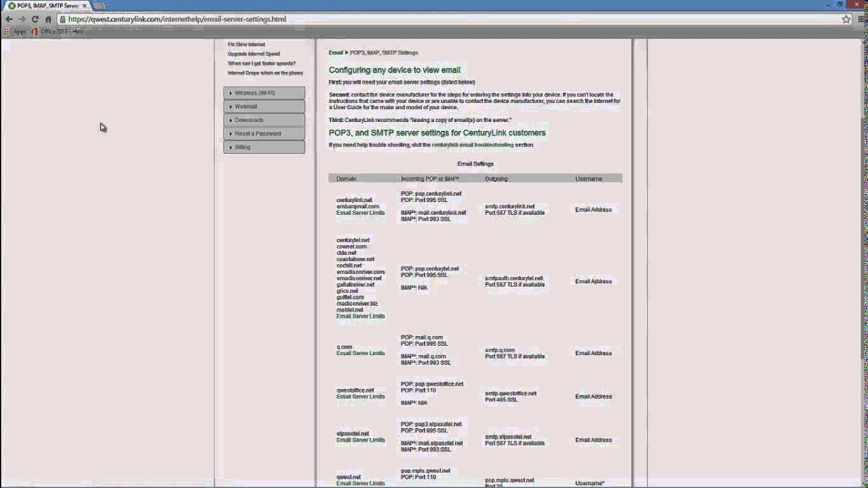Click the 'coastalnow.net' domain text
The width and height of the screenshot is (868, 488).
(355, 260)
